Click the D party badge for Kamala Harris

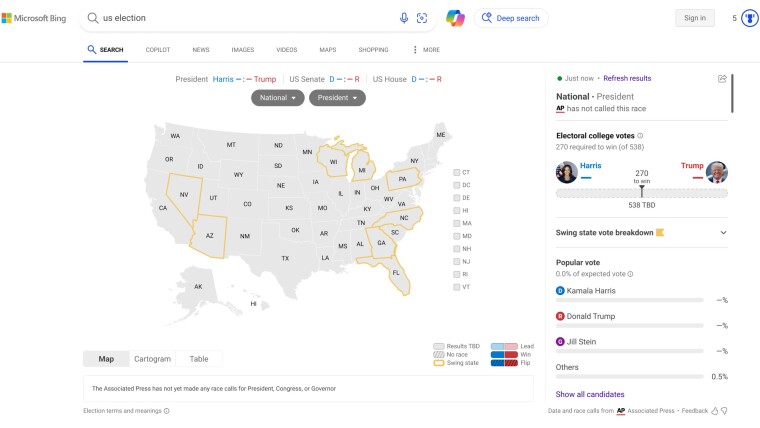pos(560,291)
